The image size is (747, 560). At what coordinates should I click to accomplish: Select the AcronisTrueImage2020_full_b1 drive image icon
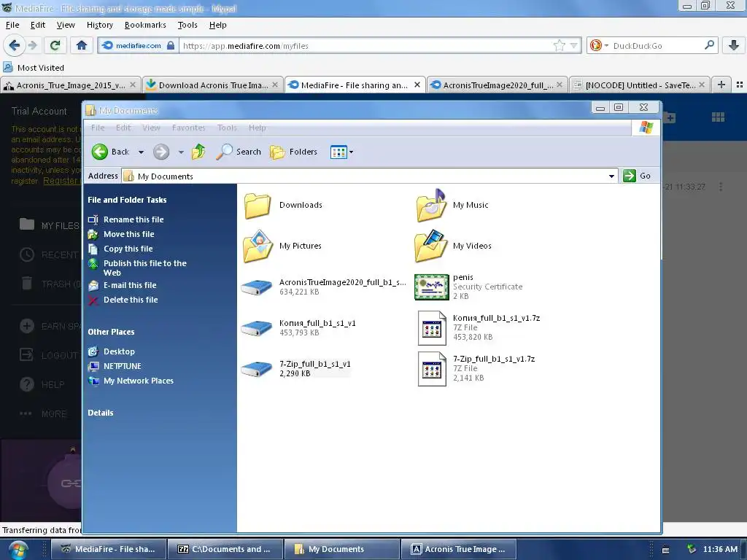(x=257, y=287)
